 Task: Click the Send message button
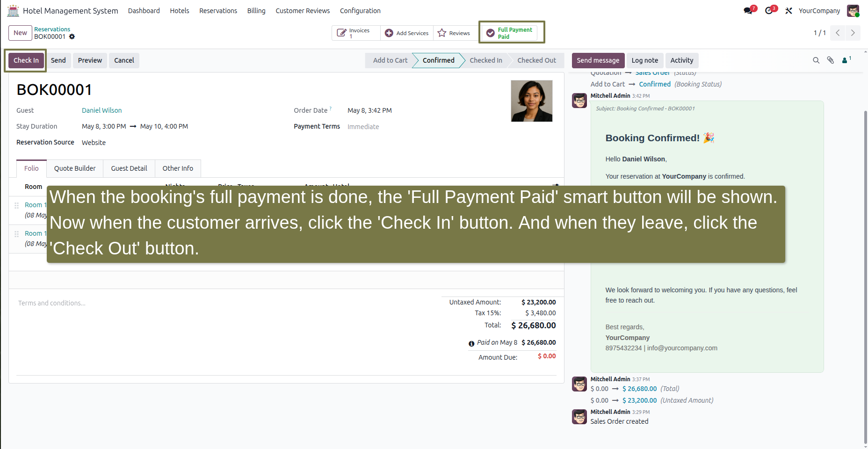click(598, 60)
